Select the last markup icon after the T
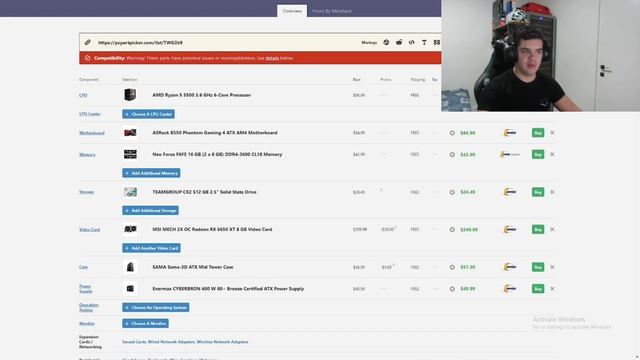 pos(437,42)
